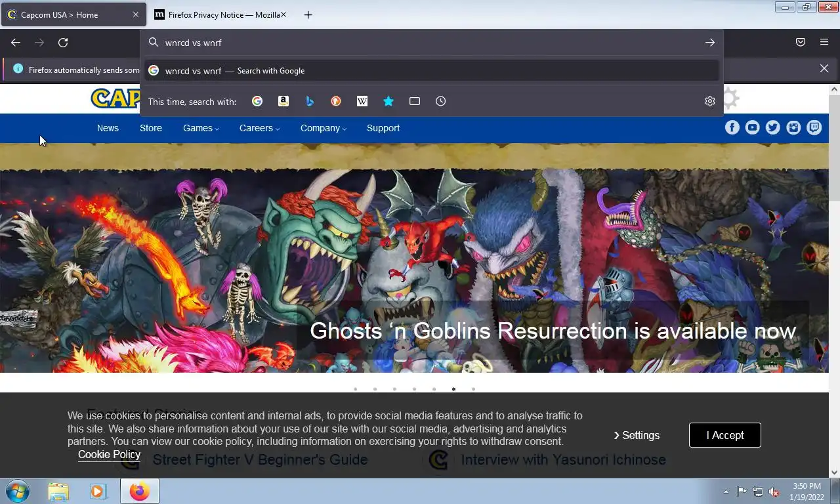840x504 pixels.
Task: Open Ghosts 'n Goblins Resurrection banner
Action: (x=553, y=331)
